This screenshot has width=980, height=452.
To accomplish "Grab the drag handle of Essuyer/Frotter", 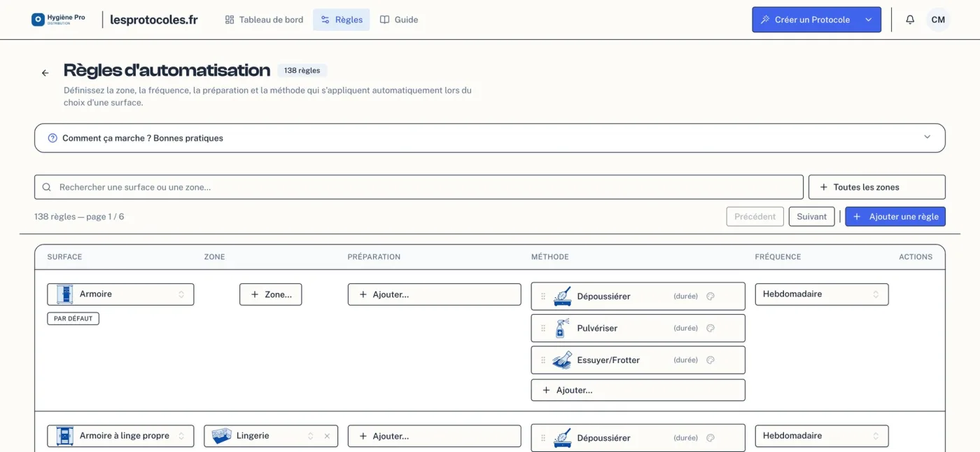I will [543, 360].
